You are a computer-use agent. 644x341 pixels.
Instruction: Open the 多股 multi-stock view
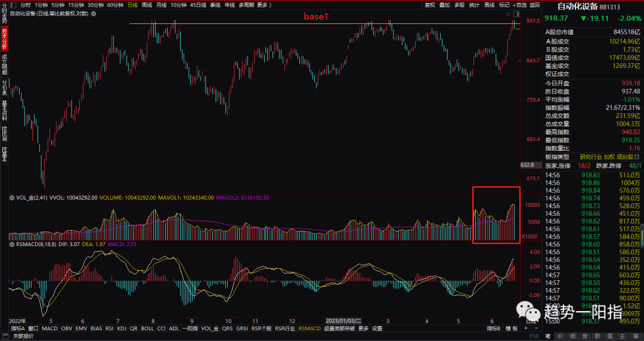tap(459, 5)
